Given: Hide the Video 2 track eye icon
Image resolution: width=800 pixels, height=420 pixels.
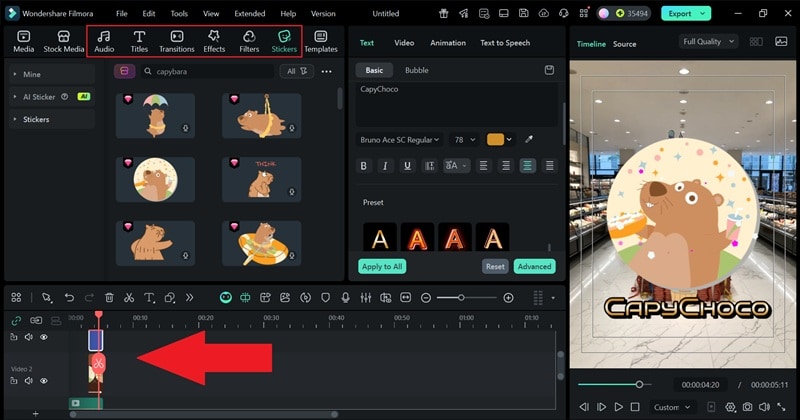Looking at the screenshot, I should [x=44, y=381].
